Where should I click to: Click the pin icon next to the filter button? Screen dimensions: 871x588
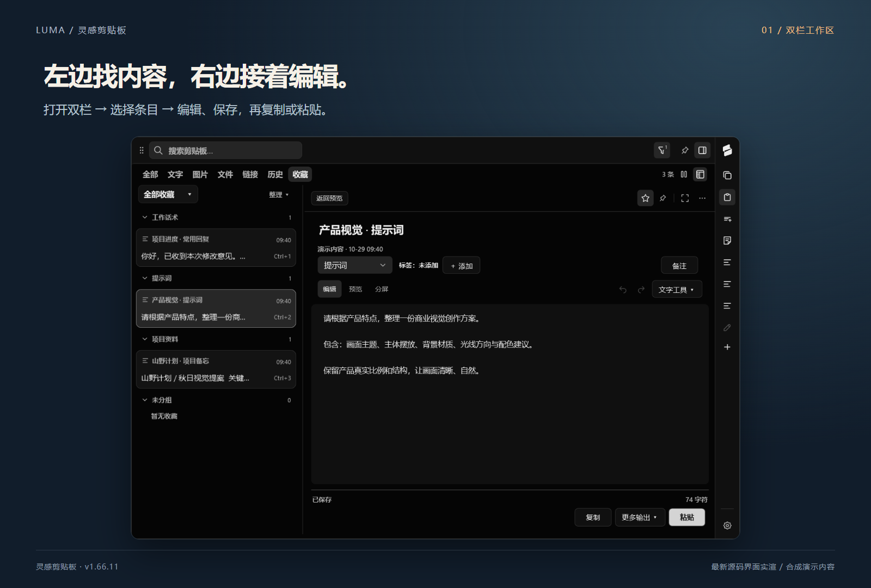(685, 150)
